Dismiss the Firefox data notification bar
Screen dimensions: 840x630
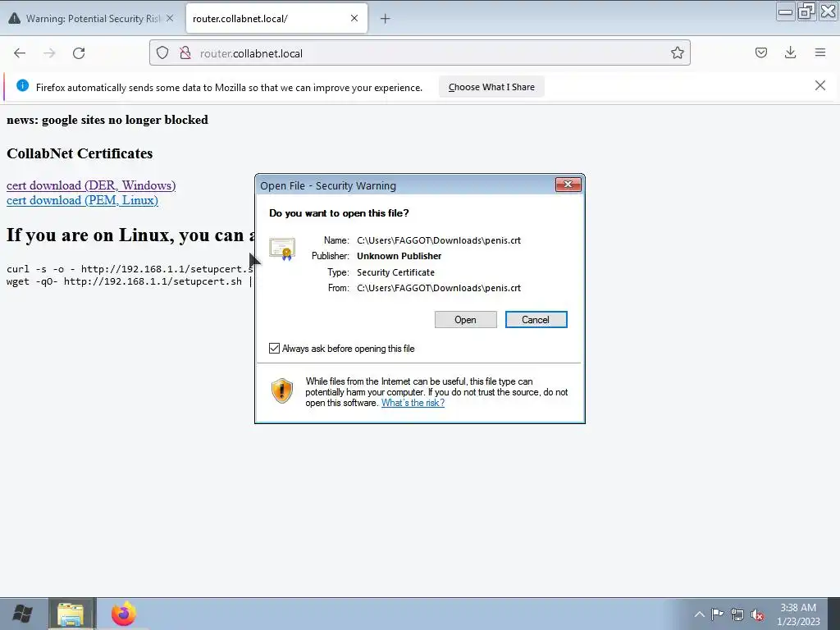click(820, 85)
